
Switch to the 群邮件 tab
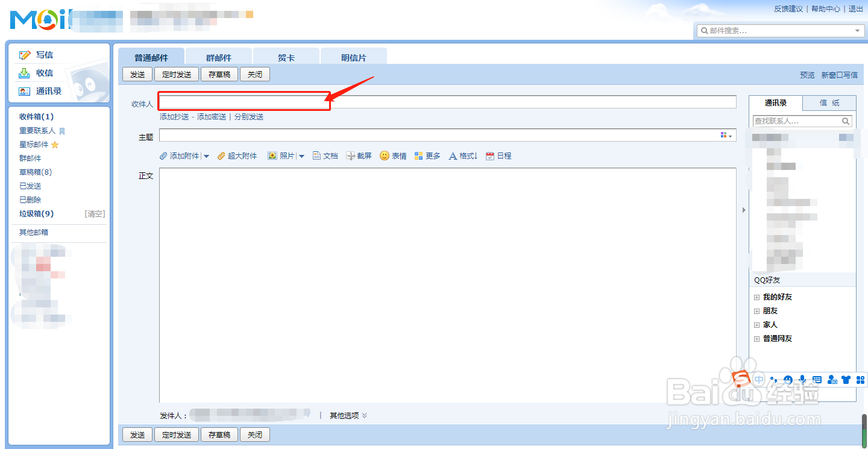218,55
